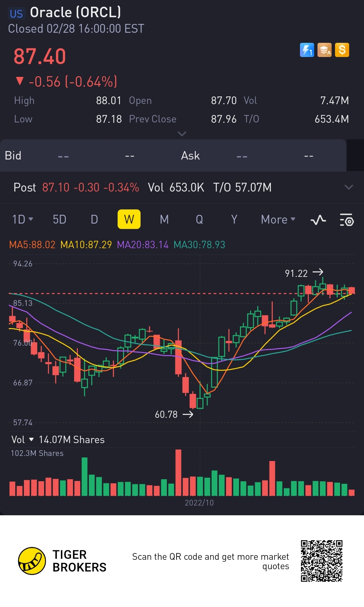Switch to the 5D chart tab
Screen dimensions: 364x607
(x=59, y=220)
